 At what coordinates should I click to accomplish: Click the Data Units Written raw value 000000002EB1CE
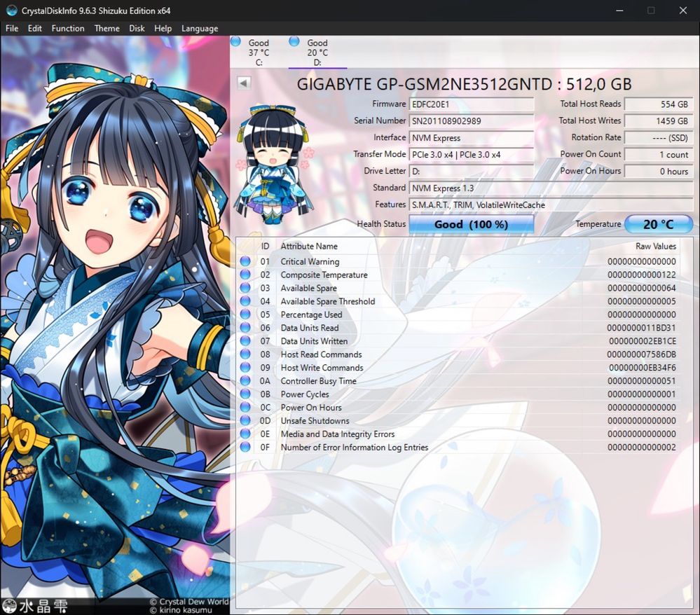(643, 341)
